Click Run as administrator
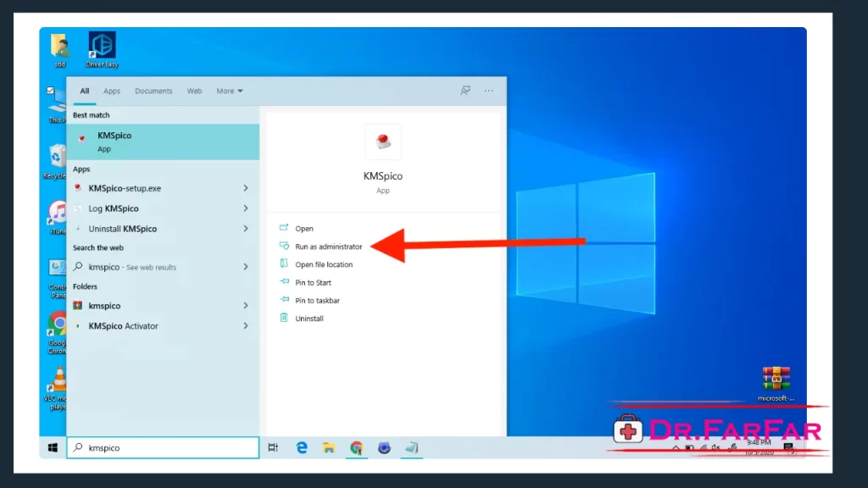The height and width of the screenshot is (488, 868). (x=328, y=247)
